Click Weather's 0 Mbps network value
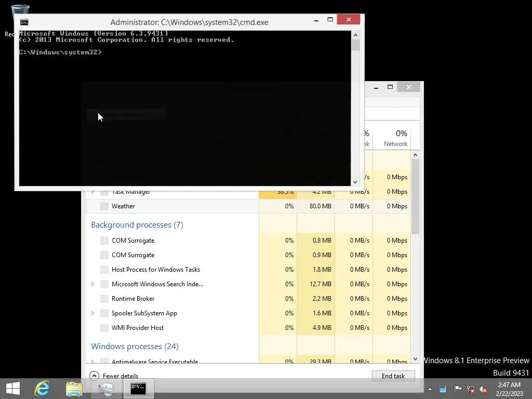Viewport: 532px width, 399px height. pyautogui.click(x=397, y=206)
